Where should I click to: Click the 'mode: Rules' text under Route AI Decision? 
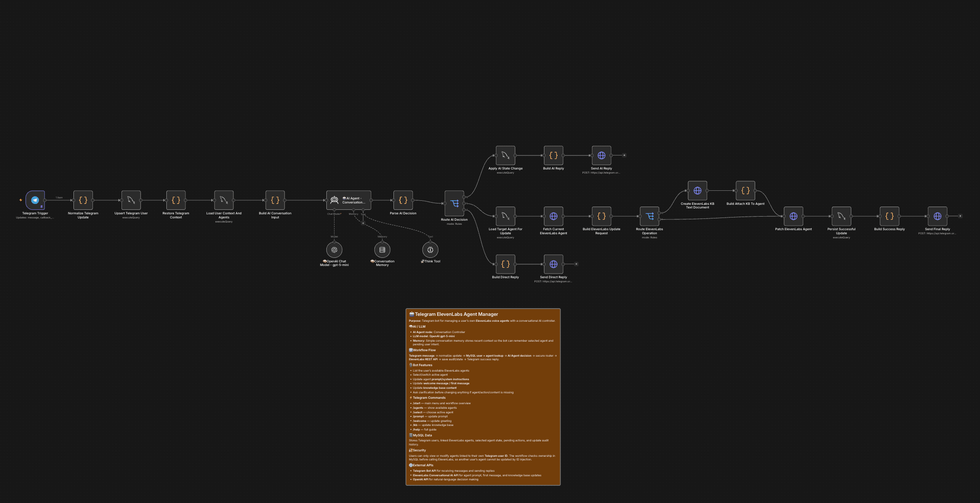(x=454, y=224)
